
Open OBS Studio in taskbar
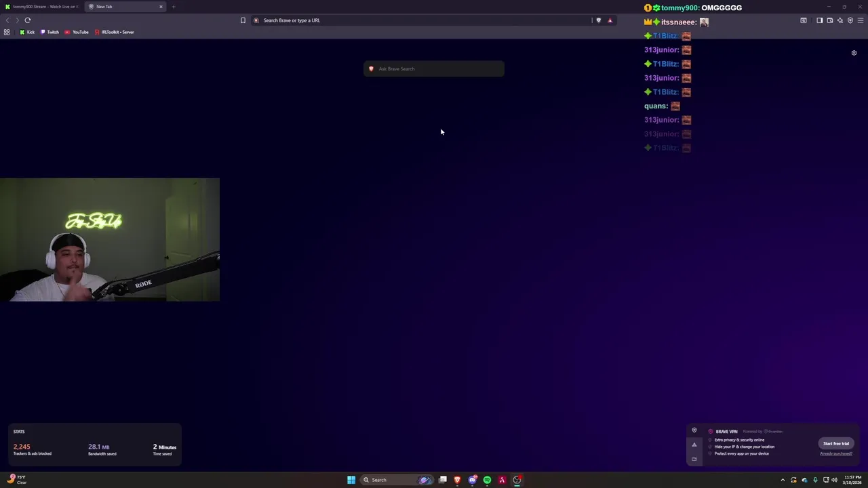[517, 480]
